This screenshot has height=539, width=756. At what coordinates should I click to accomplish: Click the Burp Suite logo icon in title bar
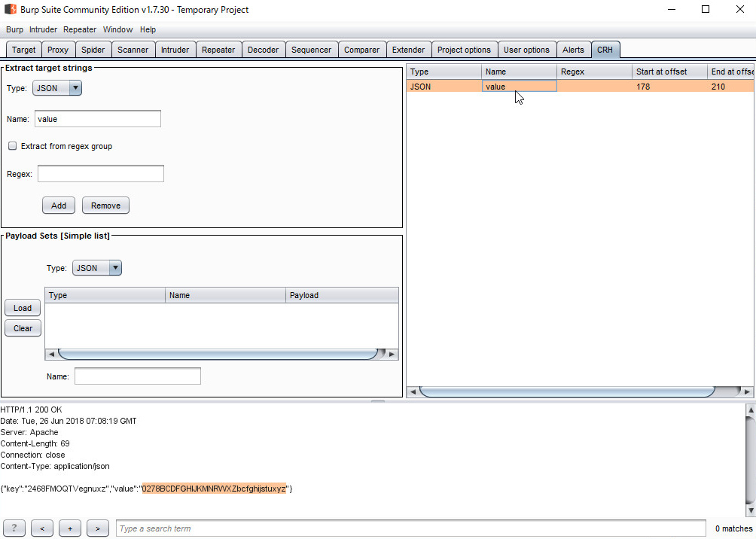click(11, 9)
